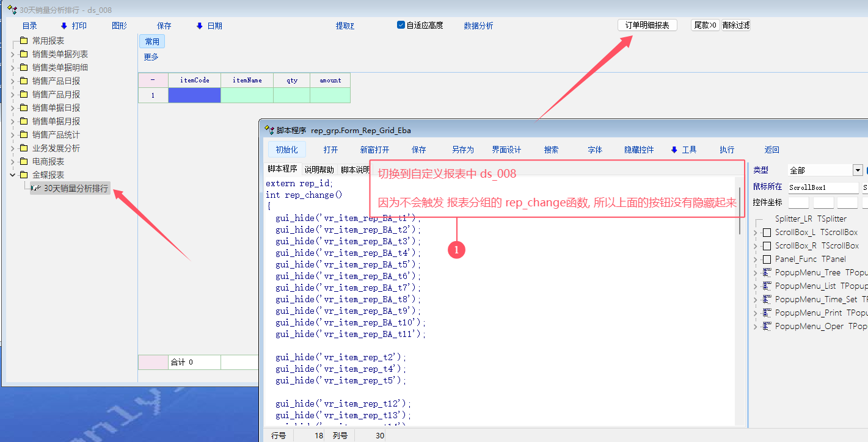This screenshot has height=442, width=868.
Task: Click the 电商报表 folder icon
Action: 24,162
